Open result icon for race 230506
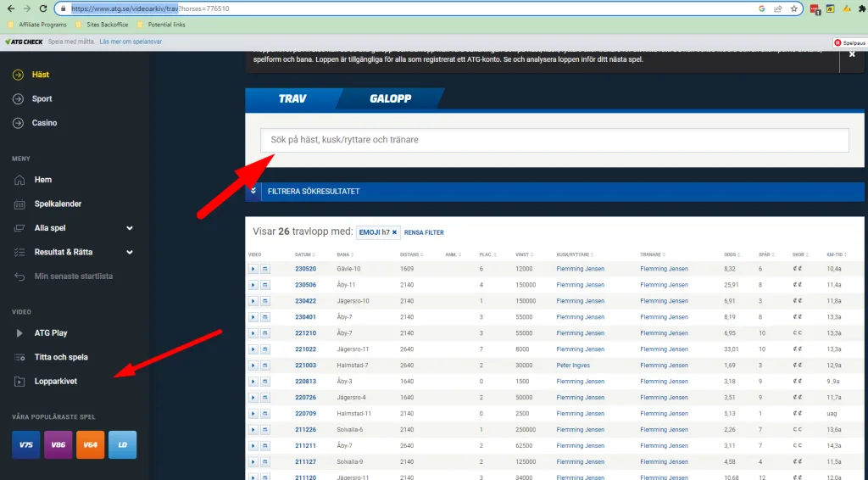 265,285
